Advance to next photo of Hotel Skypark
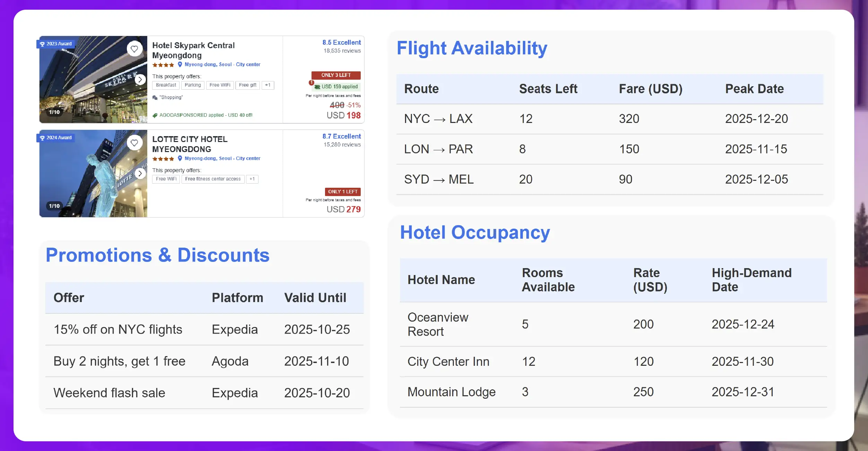 coord(140,80)
